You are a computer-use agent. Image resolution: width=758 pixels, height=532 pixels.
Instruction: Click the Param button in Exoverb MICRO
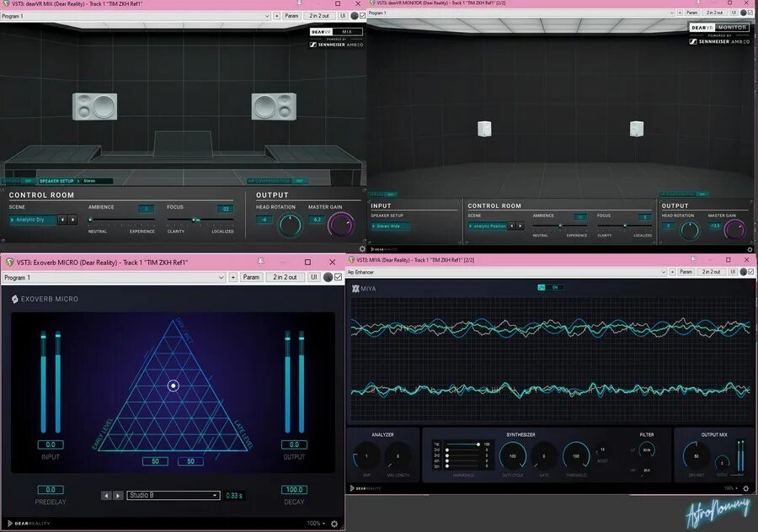251,277
